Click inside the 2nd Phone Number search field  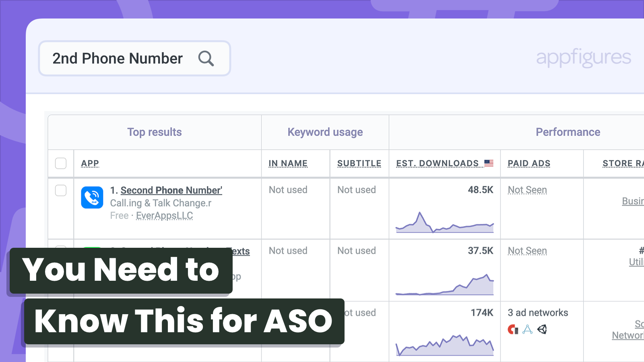[117, 59]
